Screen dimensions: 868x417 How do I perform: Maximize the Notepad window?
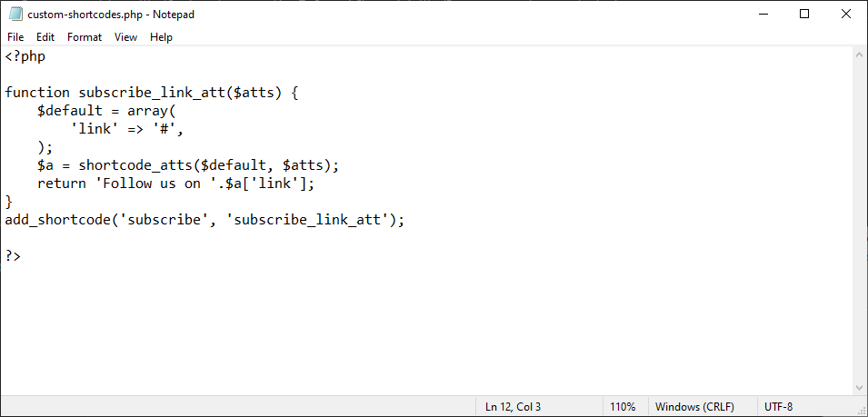804,15
